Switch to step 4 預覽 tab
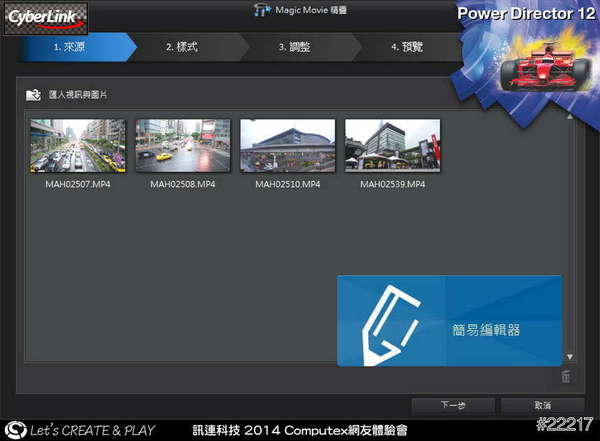600x441 pixels. (x=407, y=47)
